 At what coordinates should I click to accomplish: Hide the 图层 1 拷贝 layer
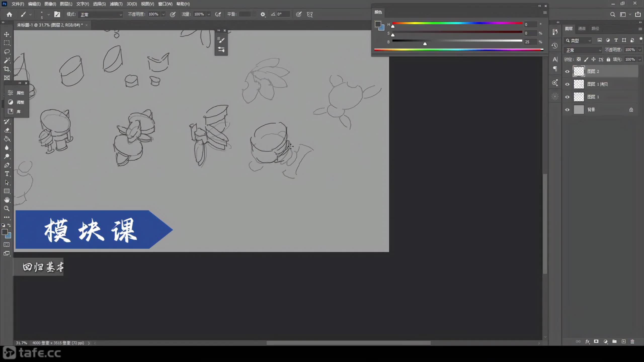[567, 84]
